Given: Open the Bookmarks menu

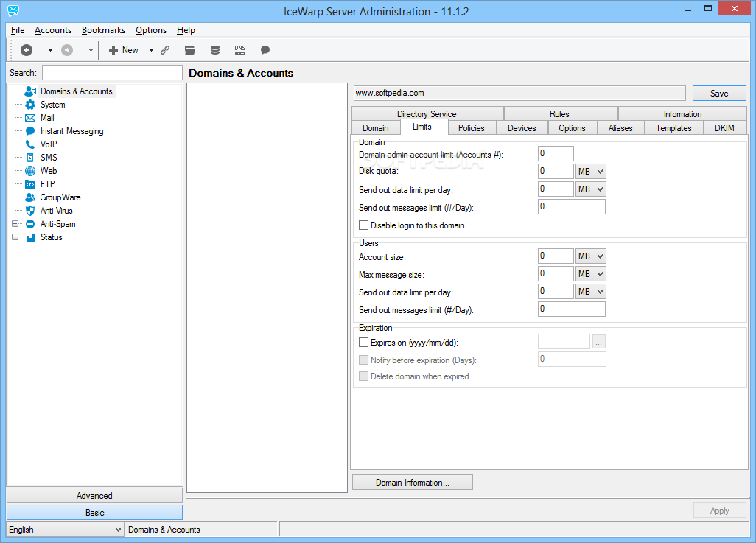Looking at the screenshot, I should [x=103, y=30].
